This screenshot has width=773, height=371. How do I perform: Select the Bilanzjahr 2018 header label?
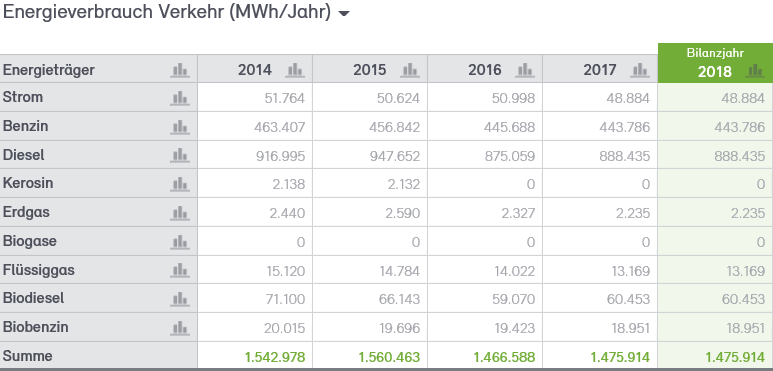(x=715, y=63)
